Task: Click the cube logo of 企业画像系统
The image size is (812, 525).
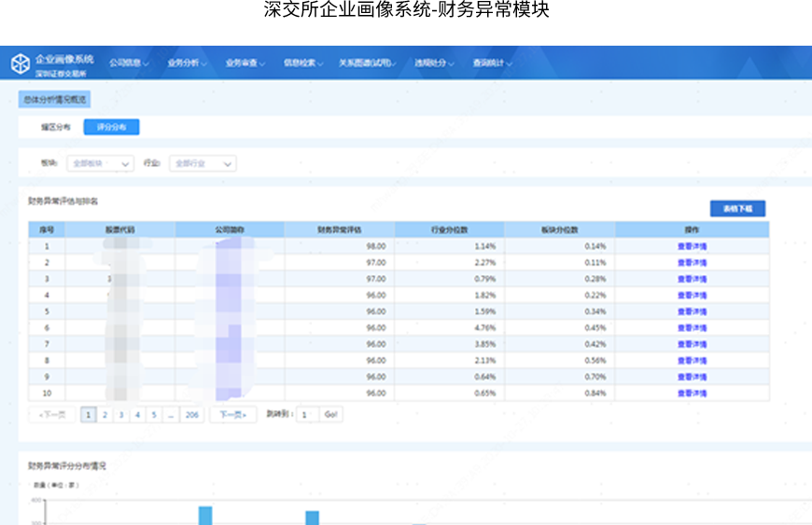Action: [x=21, y=64]
